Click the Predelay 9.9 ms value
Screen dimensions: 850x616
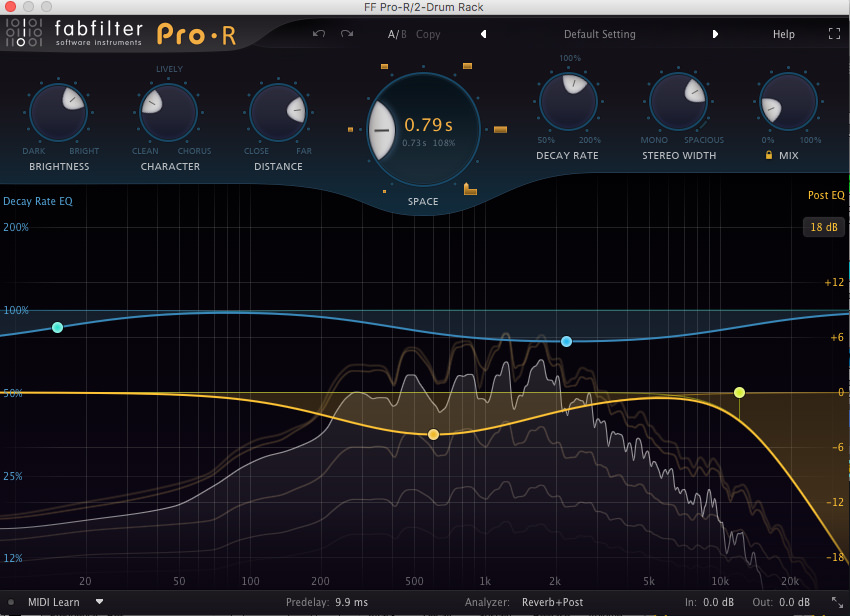click(x=351, y=602)
